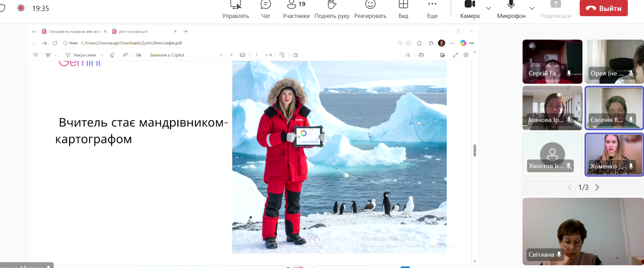Go to next page of participant videos
Viewport: 644px width, 268px height.
click(x=597, y=187)
